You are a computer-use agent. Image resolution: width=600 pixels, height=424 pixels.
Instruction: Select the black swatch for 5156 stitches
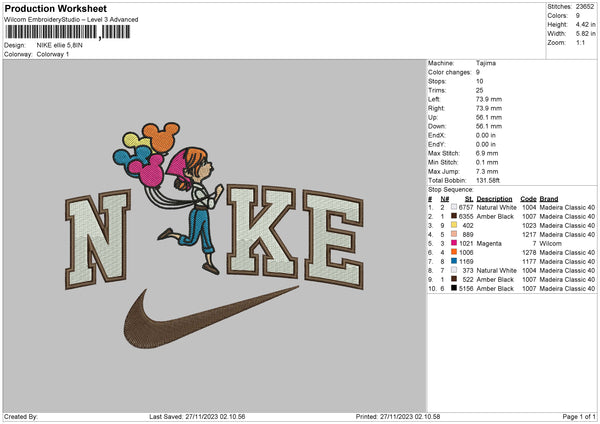coord(454,288)
